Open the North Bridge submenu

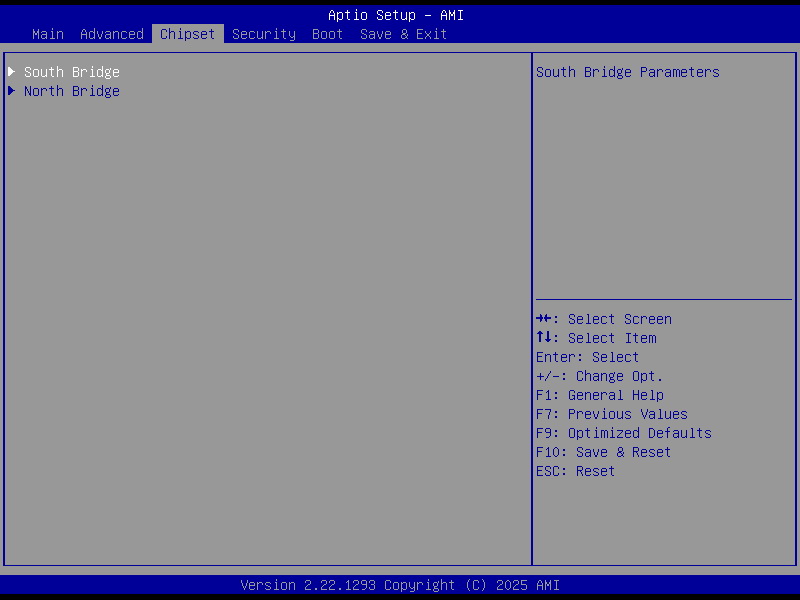[x=72, y=91]
